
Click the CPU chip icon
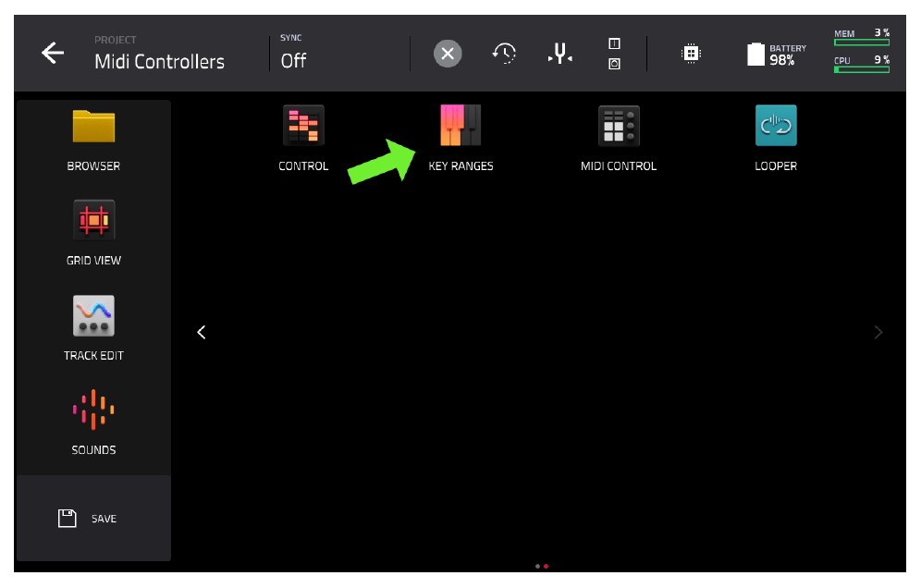coord(691,54)
